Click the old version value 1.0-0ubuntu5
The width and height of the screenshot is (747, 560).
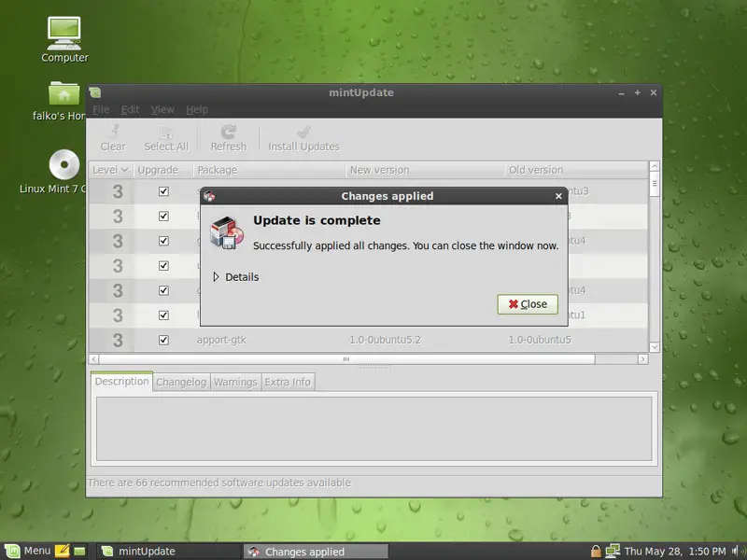[540, 340]
